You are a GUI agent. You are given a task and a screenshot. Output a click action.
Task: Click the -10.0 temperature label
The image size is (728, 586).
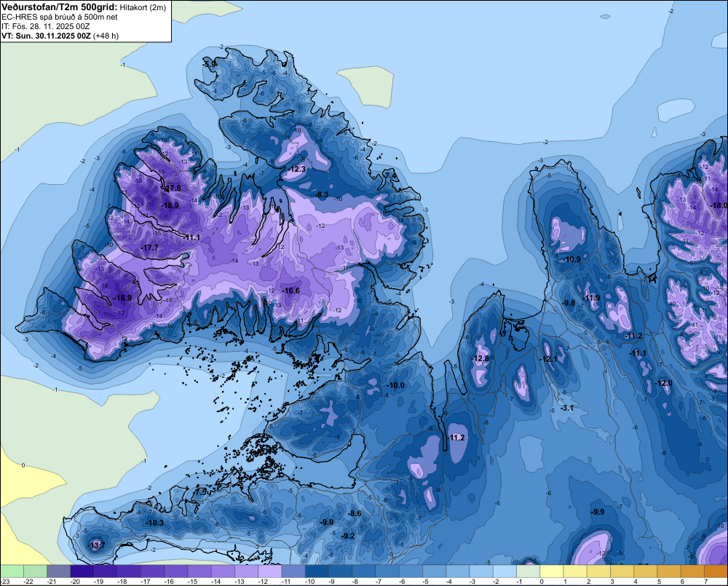tap(395, 385)
